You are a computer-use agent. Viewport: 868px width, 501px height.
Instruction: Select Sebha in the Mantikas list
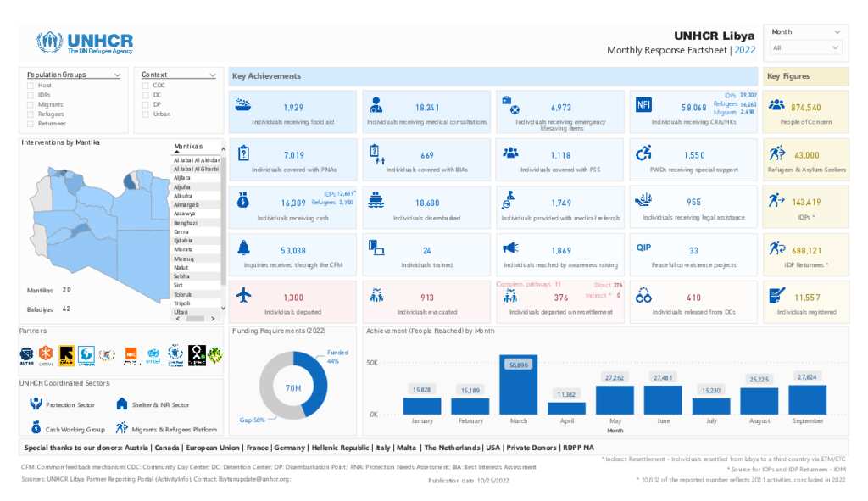pyautogui.click(x=181, y=276)
